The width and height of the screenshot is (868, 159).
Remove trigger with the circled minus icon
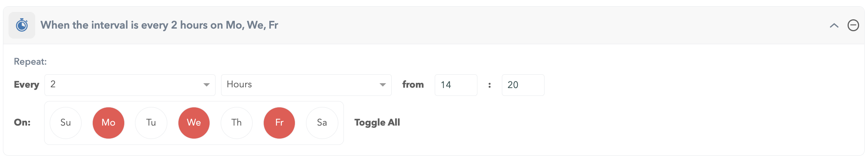point(853,25)
